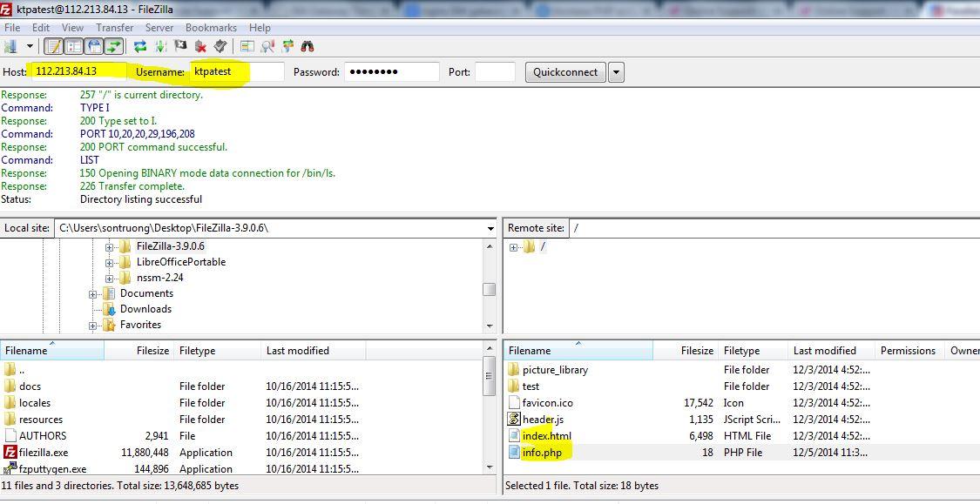Click the Username input field
This screenshot has width=980, height=504.
tap(237, 72)
